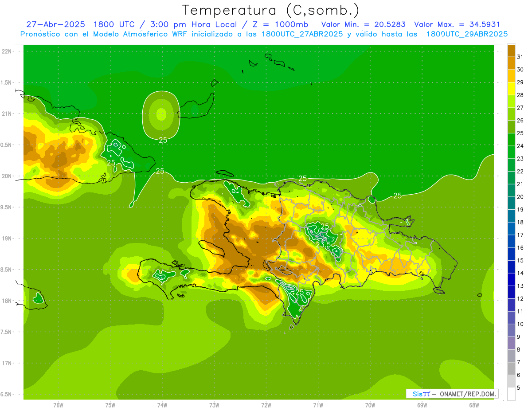Screen dimensions: 532x411
Task: Click the "71W" longitude label
Action: pos(318,405)
